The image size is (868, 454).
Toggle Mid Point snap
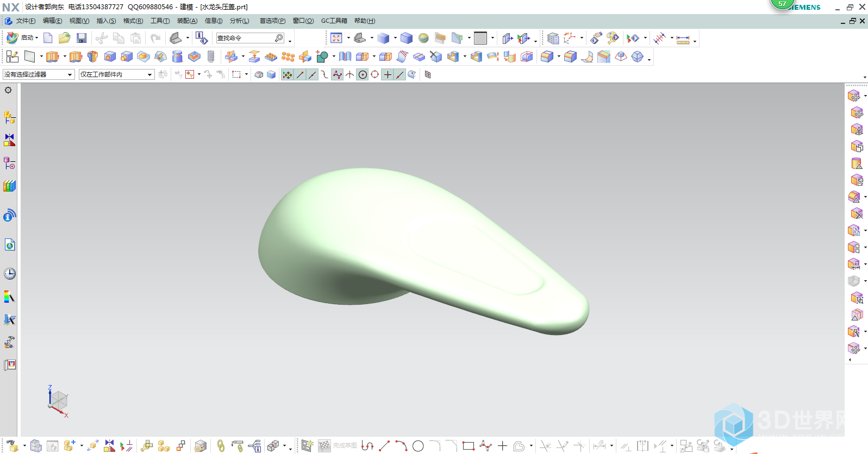tap(313, 74)
